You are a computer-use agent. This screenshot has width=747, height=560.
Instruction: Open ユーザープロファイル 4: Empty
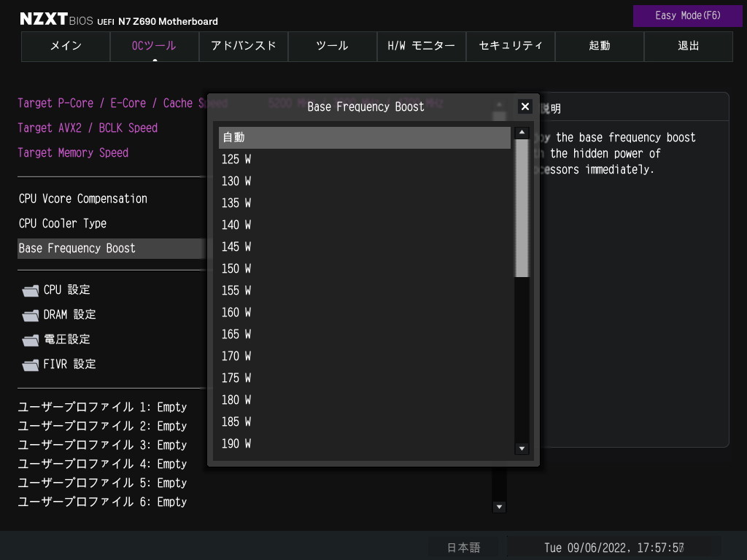[x=102, y=464]
